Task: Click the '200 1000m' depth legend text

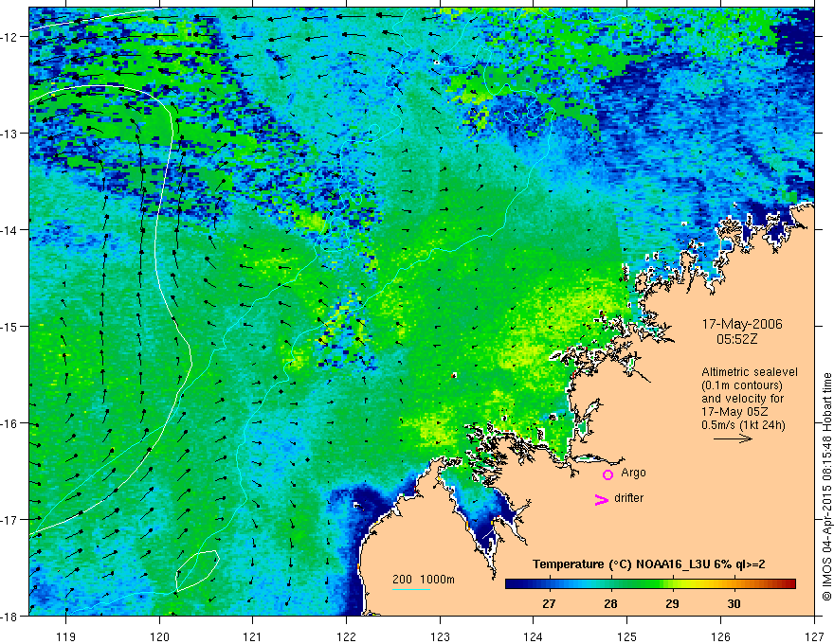Action: coord(424,580)
